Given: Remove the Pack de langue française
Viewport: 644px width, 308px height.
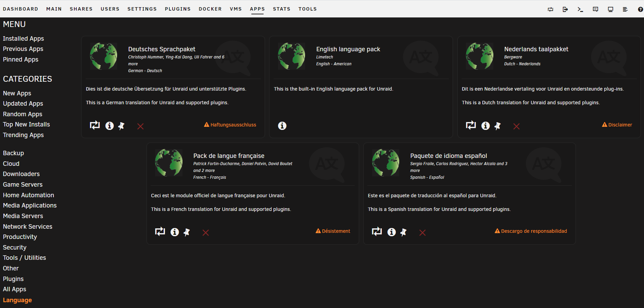Looking at the screenshot, I should (x=205, y=233).
